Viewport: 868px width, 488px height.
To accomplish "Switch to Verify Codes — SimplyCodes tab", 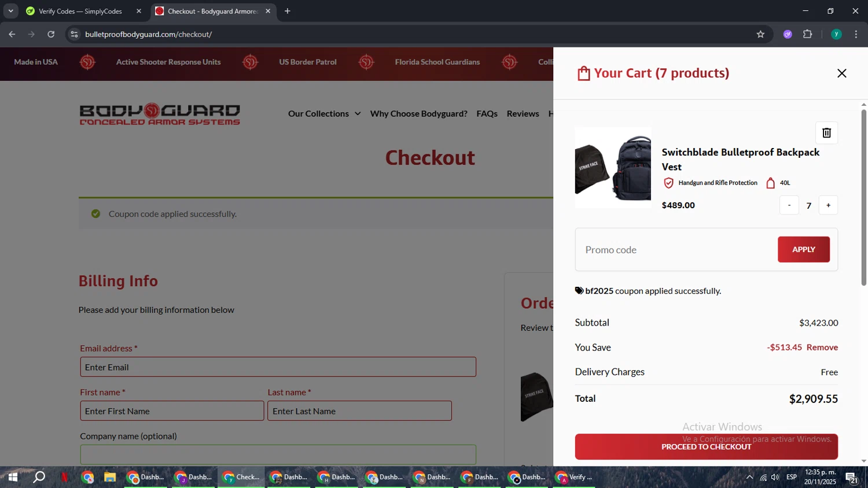I will point(80,11).
